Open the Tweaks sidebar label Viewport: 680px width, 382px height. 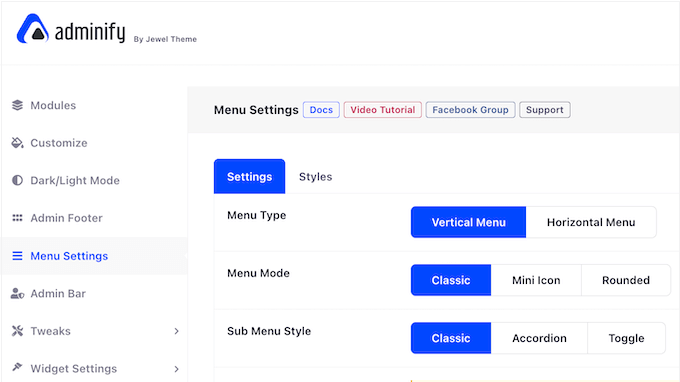(x=50, y=331)
